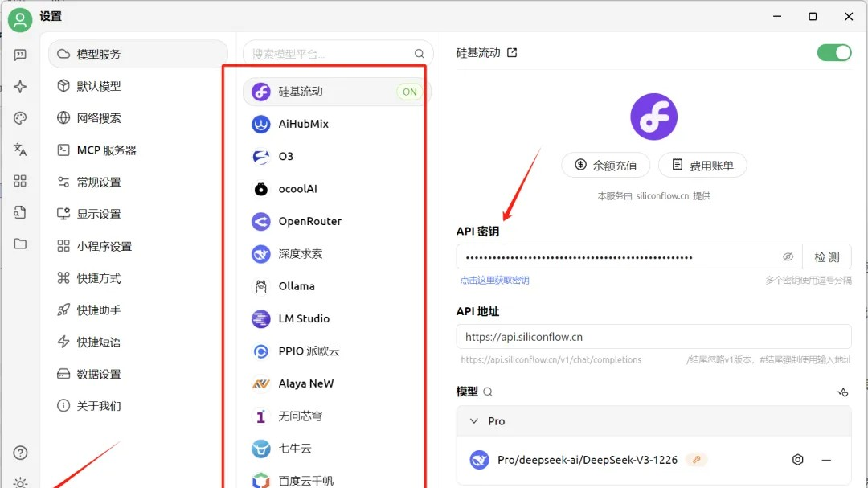Screen dimensions: 868x488
Task: Click the DeepSeek-V3-1226 model logo
Action: tap(479, 460)
